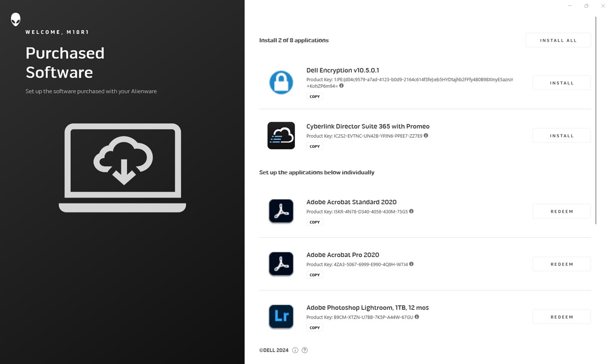611x364 pixels.
Task: Click the Adobe Acrobat Pro 2020 icon
Action: (281, 264)
